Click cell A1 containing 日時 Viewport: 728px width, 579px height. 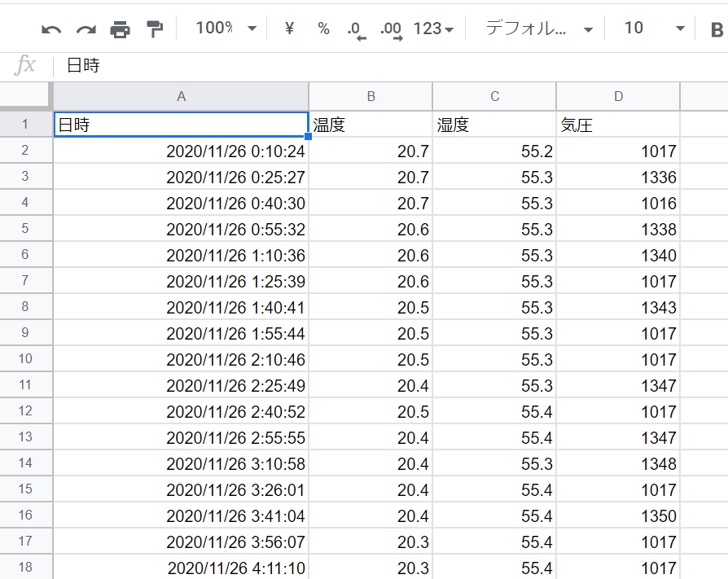pyautogui.click(x=181, y=125)
